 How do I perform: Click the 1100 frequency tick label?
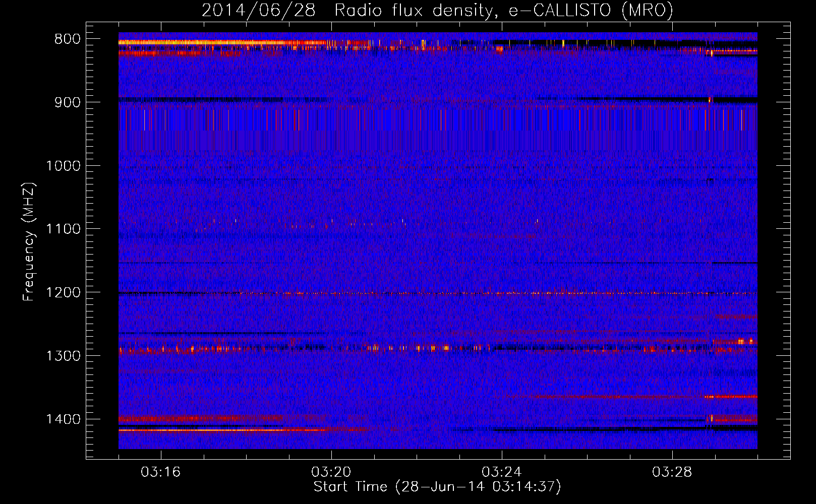63,229
